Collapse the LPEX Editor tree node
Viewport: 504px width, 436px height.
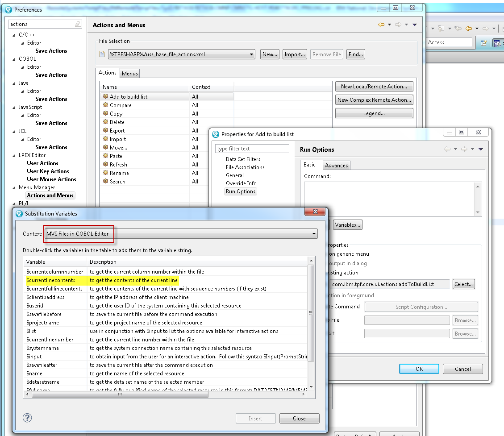coord(13,155)
